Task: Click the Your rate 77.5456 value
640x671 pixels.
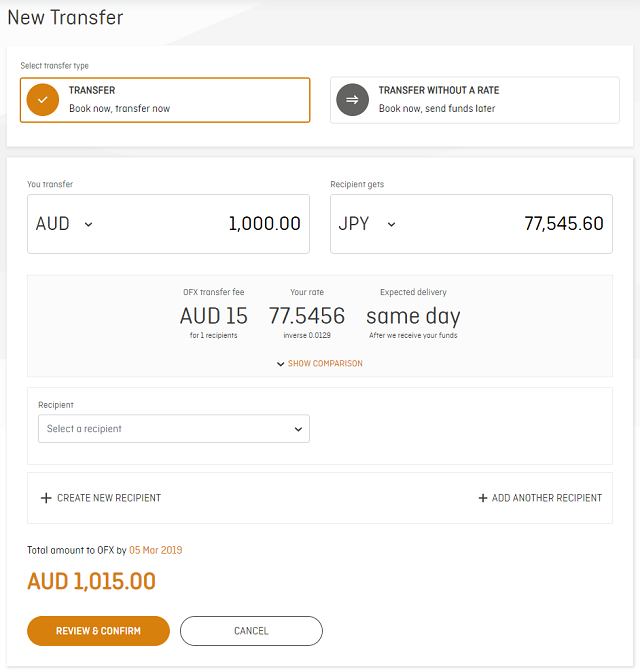Action: [307, 316]
